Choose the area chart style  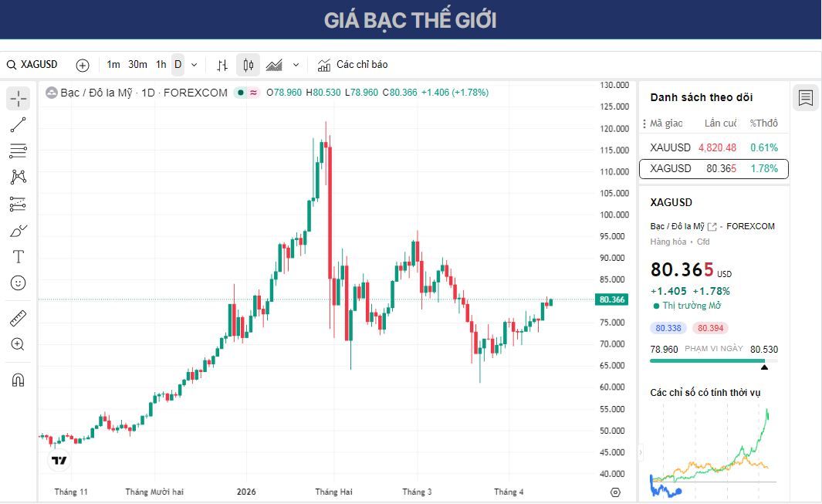click(274, 65)
